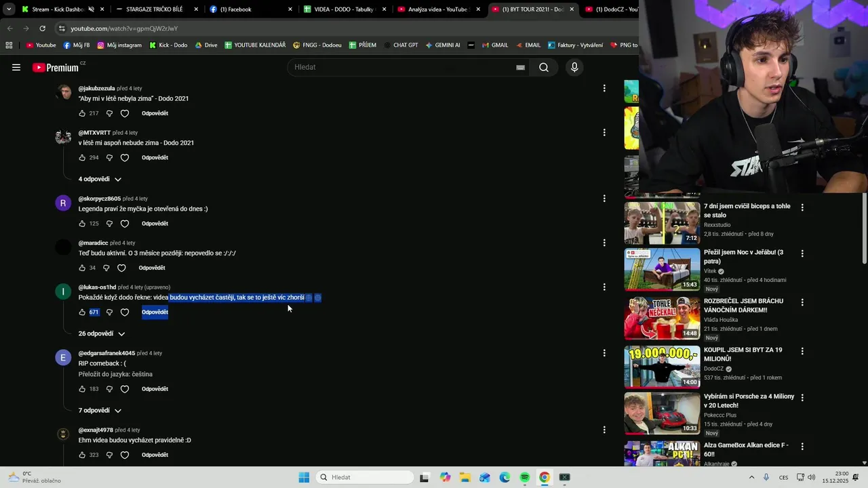Open the GEMINI AI bookmark
The height and width of the screenshot is (488, 868).
tap(442, 45)
